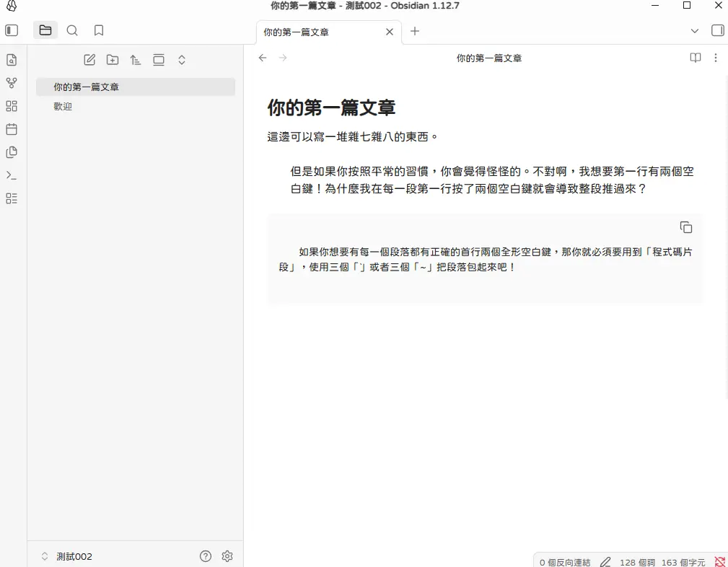Switch to the search tab in the sidebar

click(72, 30)
